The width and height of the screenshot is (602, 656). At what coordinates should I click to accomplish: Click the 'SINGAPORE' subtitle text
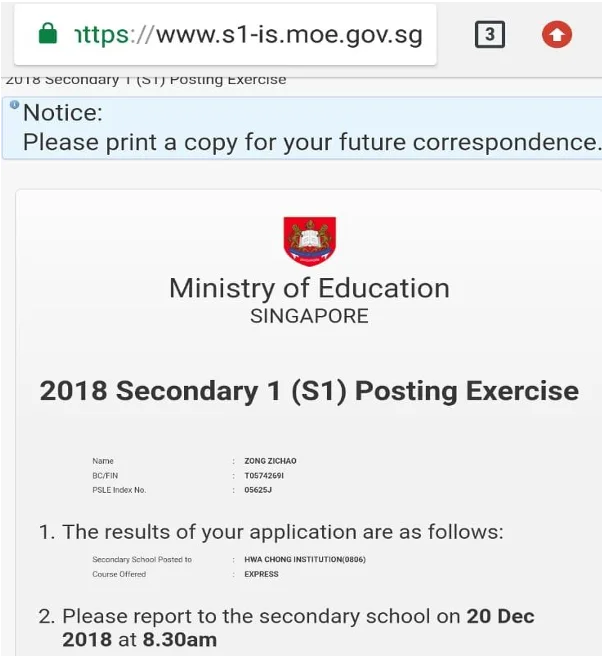pos(309,317)
